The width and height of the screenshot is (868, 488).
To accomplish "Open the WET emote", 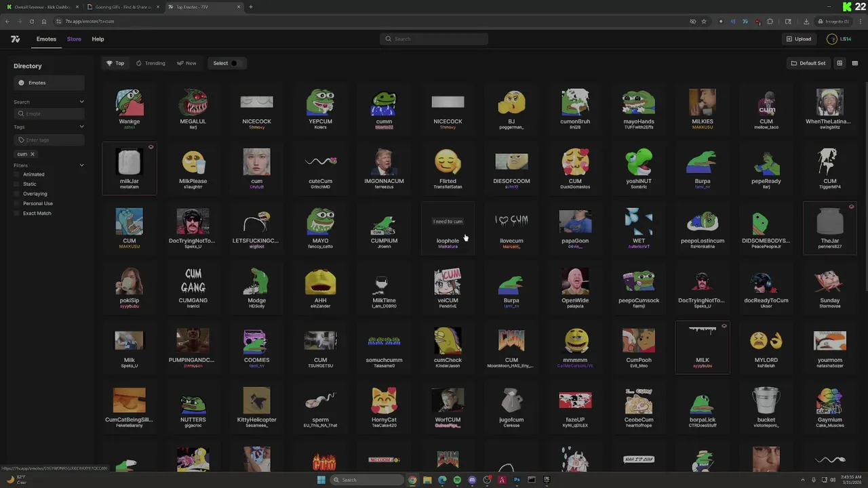I will (639, 228).
